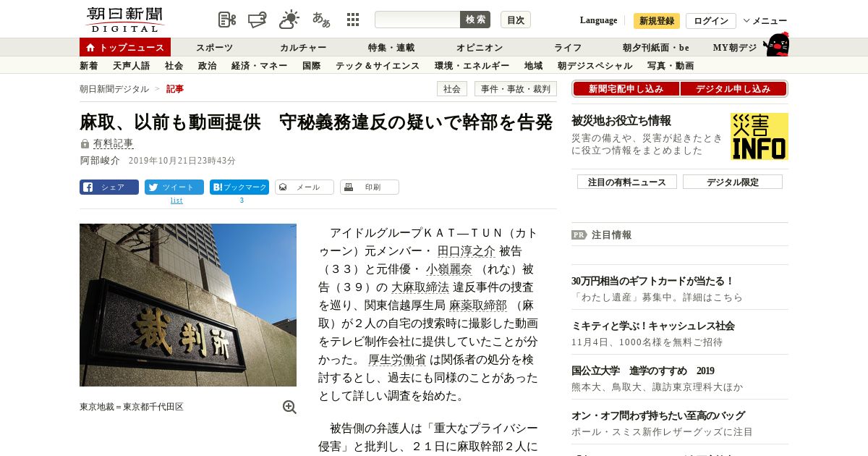Open オン・オフ問わず持ちたい至高のバッグ link
Image resolution: width=868 pixels, height=456 pixels.
(x=658, y=415)
